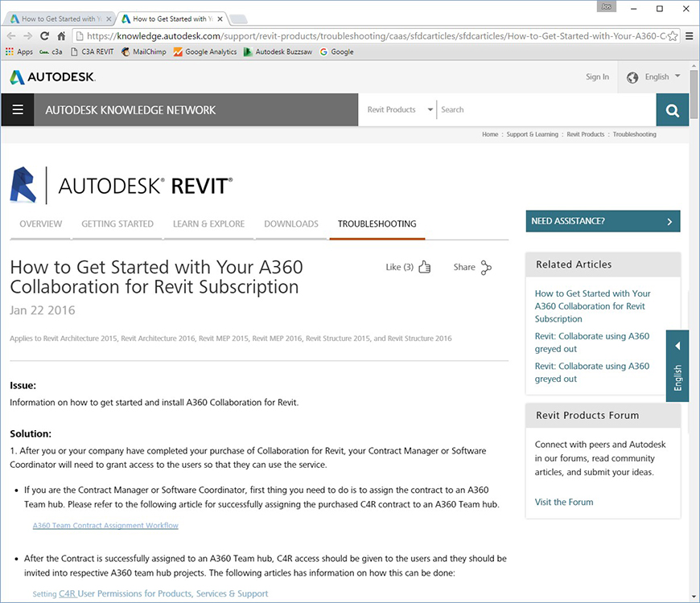Go back with browser back arrow
This screenshot has height=603, width=700.
point(11,36)
